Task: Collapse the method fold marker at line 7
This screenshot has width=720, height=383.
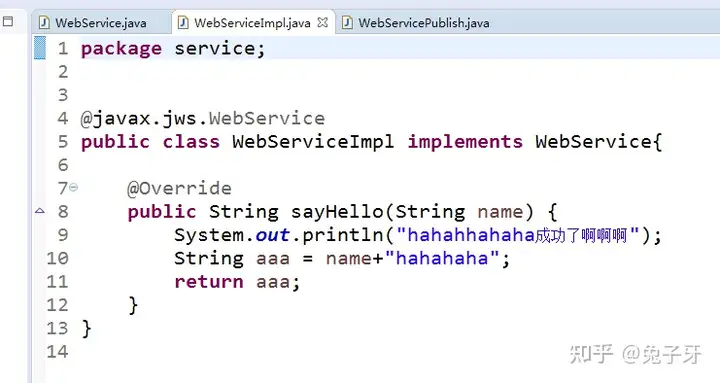Action: [73, 187]
